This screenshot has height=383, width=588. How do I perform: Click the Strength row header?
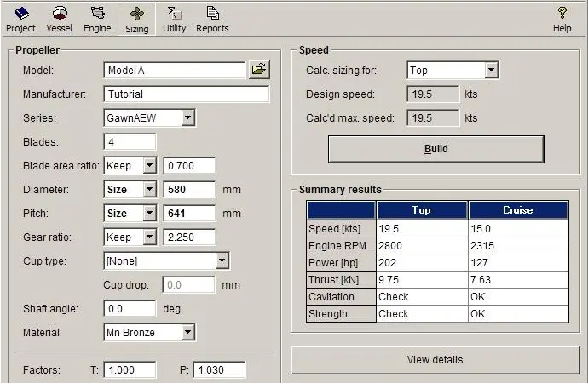pyautogui.click(x=341, y=314)
